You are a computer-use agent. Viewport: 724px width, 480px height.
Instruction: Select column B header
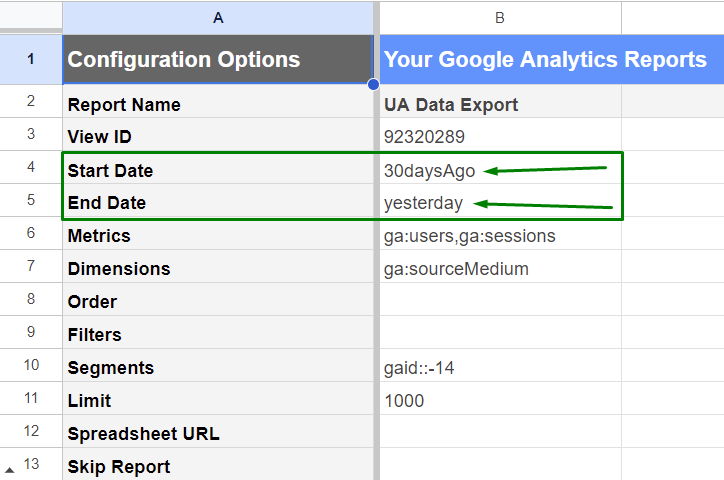[500, 18]
